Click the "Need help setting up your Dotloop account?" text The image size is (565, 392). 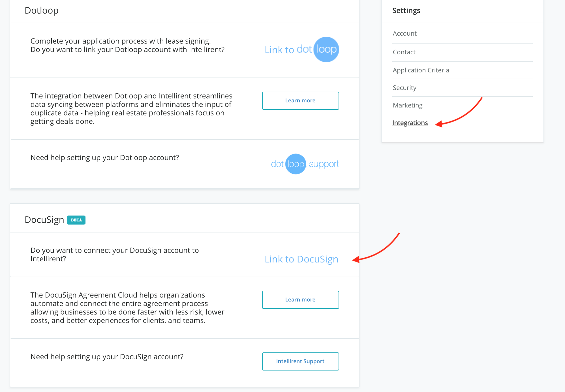[105, 158]
